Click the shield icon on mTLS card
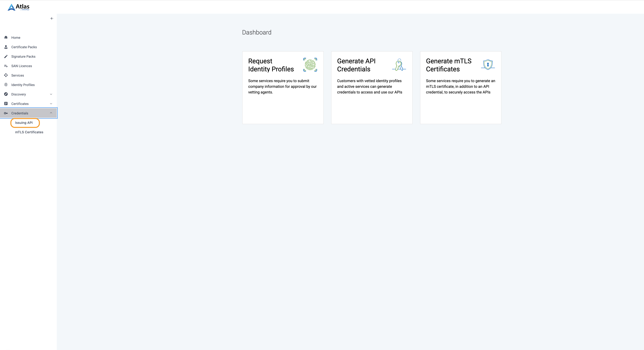 pos(488,65)
